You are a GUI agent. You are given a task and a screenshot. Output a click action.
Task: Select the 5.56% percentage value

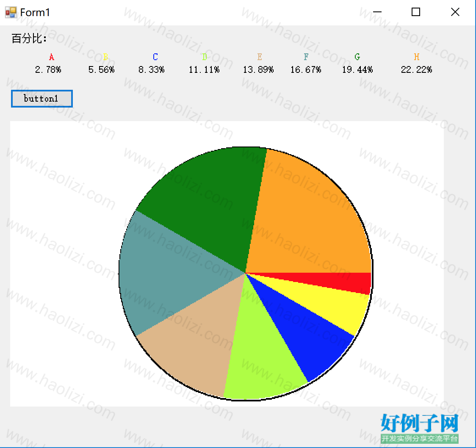(x=101, y=70)
